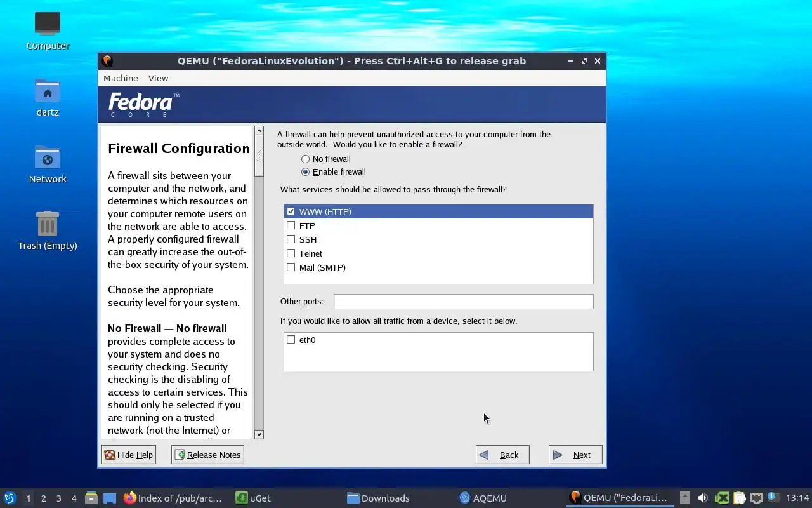Screen dimensions: 812x508
Task: Click the clock showing 13:14
Action: pos(797,498)
